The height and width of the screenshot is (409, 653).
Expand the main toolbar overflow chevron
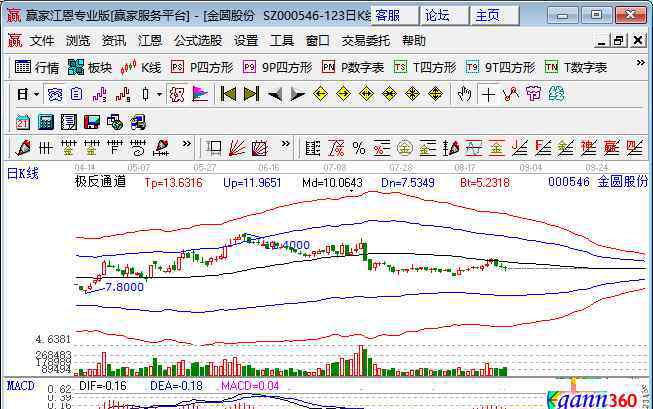[x=641, y=63]
